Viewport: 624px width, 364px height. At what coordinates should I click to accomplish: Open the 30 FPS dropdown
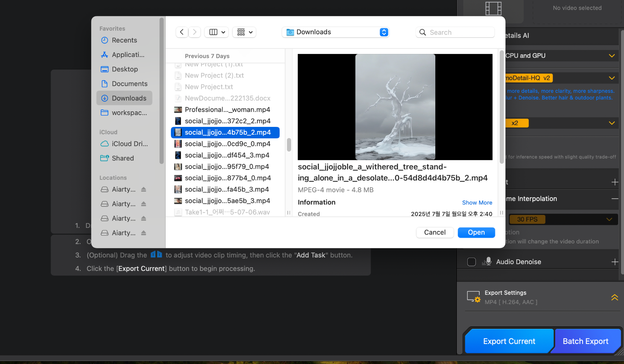click(x=563, y=219)
